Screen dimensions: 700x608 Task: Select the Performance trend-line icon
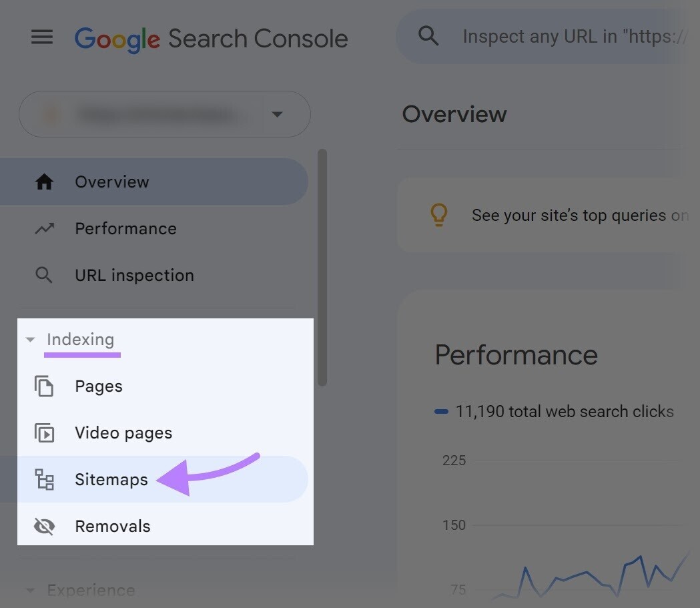[x=44, y=228]
